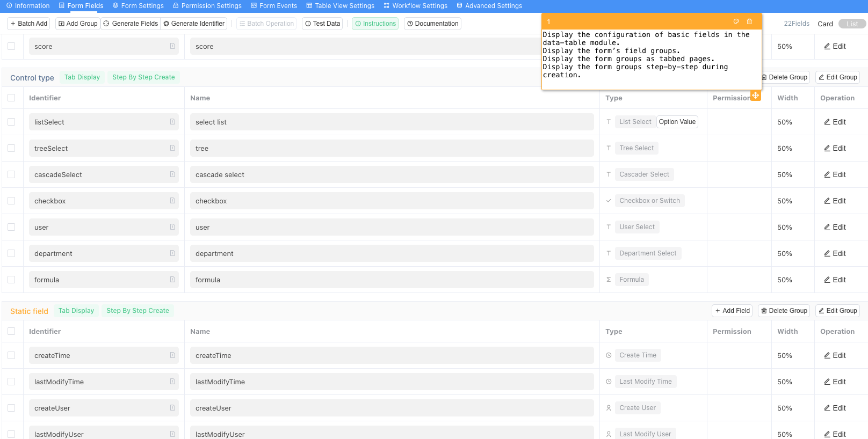Open the disabled Batch Operation menu
This screenshot has height=439, width=868.
266,24
